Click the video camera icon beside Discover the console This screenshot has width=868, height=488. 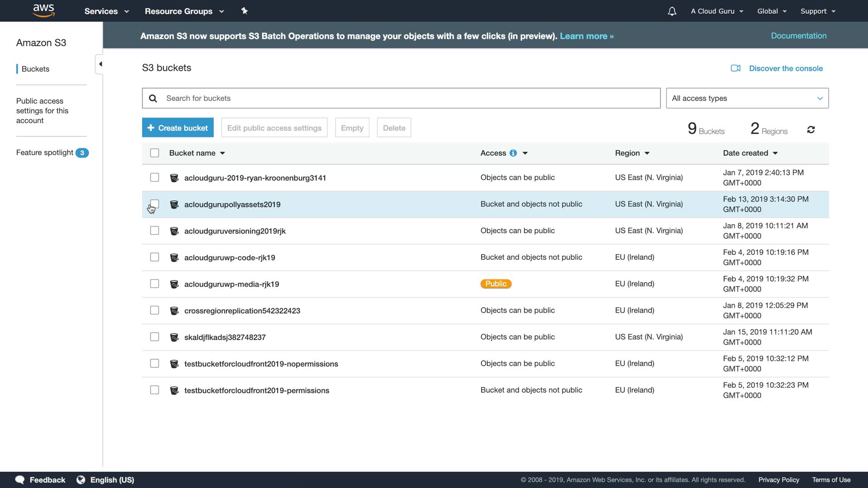coord(736,68)
